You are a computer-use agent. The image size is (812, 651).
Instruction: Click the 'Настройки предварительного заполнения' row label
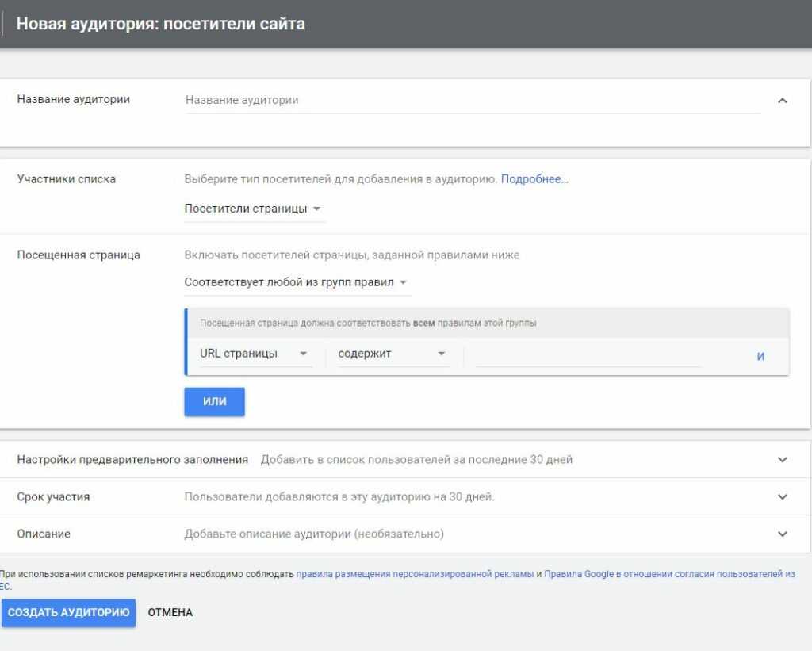[x=132, y=460]
